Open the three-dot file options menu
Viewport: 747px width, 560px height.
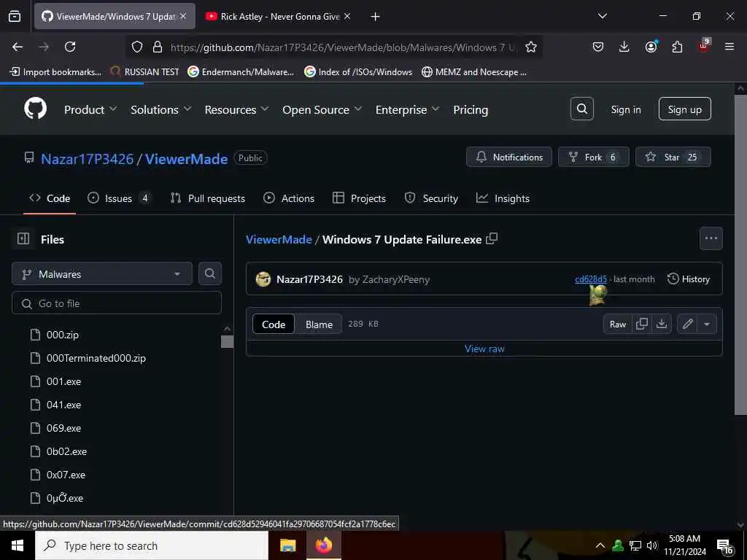point(711,238)
